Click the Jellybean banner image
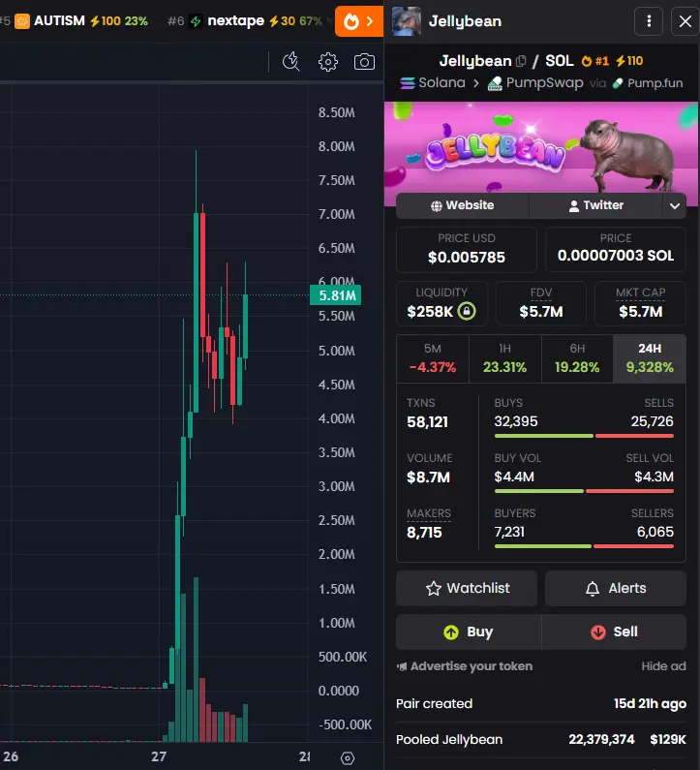Image resolution: width=700 pixels, height=770 pixels. [541, 147]
